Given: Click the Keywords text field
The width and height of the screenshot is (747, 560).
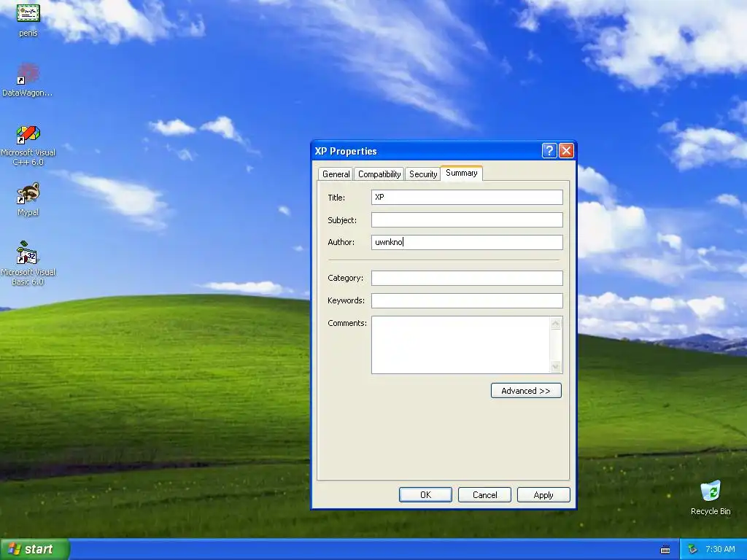Looking at the screenshot, I should [467, 300].
